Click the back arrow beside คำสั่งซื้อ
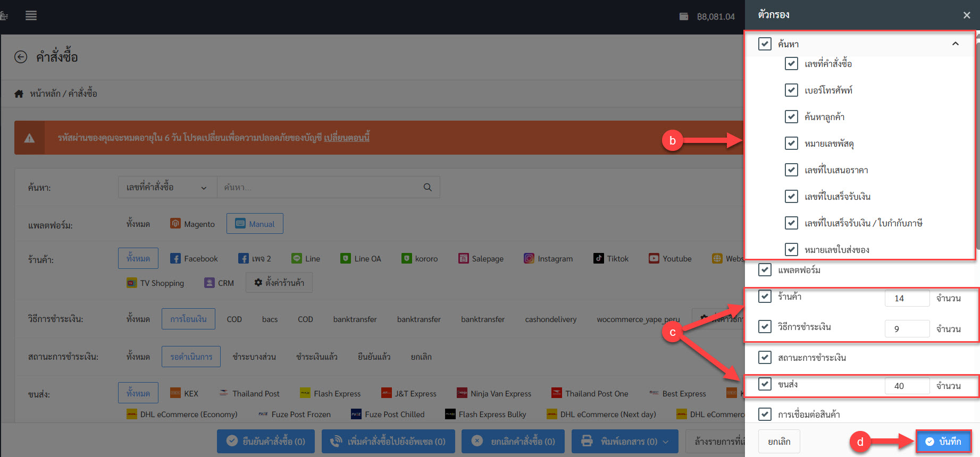This screenshot has width=980, height=457. 21,57
